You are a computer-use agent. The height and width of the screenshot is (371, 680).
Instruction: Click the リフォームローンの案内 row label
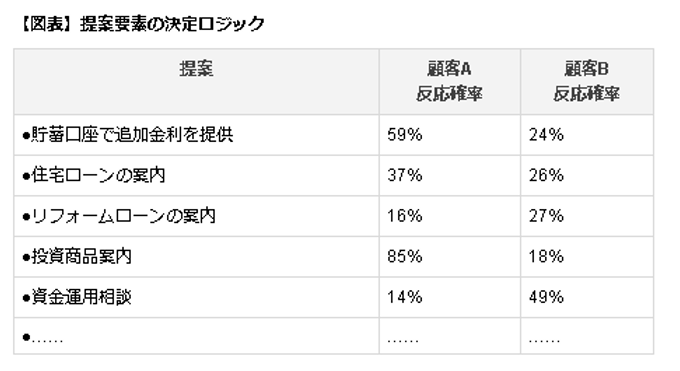pyautogui.click(x=119, y=216)
